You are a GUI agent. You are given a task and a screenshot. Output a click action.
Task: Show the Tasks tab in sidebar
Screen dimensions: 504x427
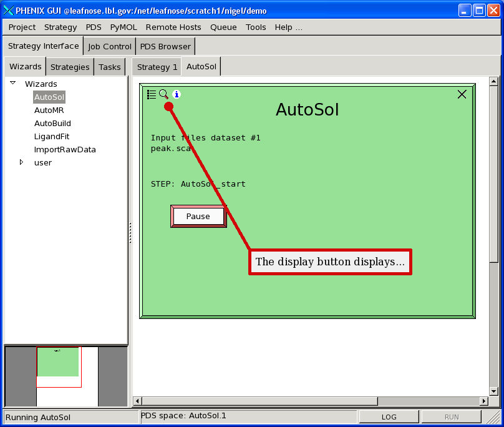point(110,67)
